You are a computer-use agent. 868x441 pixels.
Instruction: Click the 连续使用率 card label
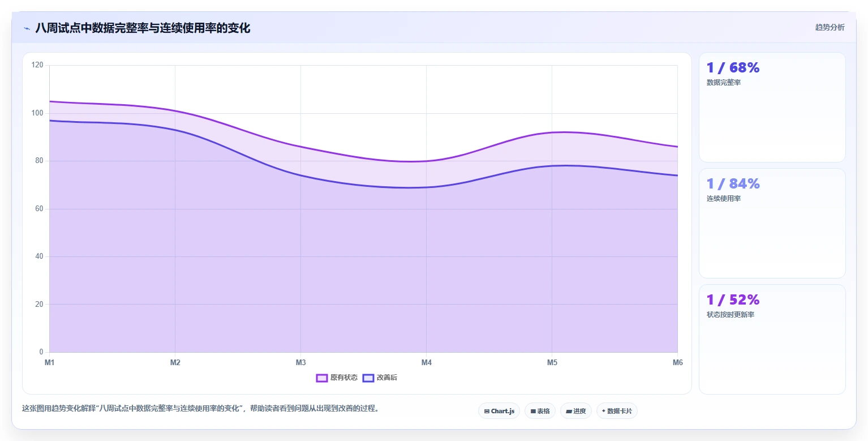point(724,199)
